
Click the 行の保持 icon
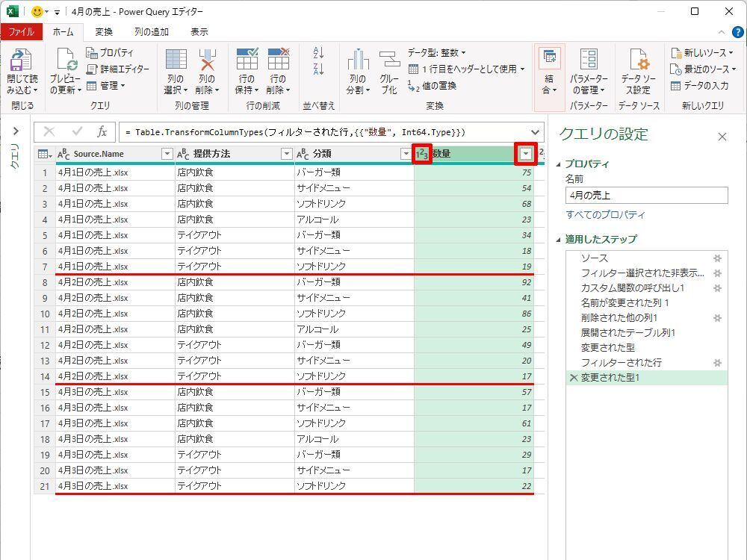point(247,61)
